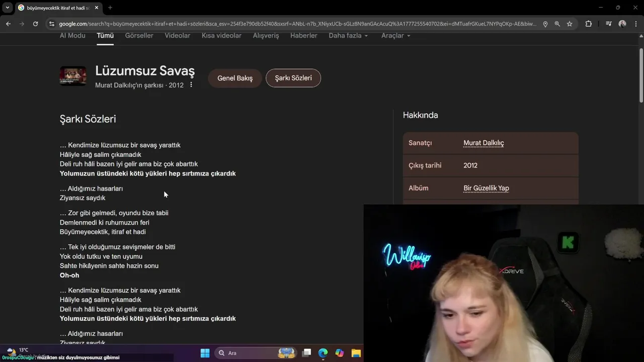Launch Microsoft Edge from the taskbar
Screen dimensions: 644x362
pos(323,353)
